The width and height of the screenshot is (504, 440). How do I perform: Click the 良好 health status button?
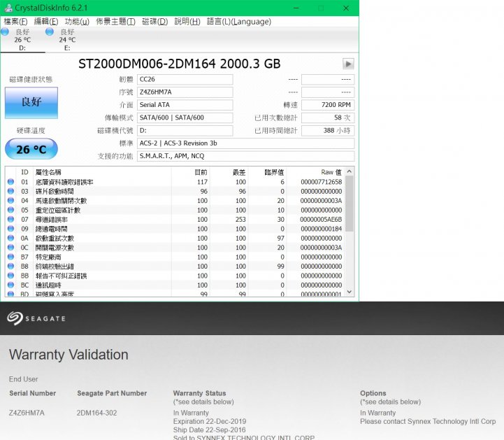(x=31, y=103)
